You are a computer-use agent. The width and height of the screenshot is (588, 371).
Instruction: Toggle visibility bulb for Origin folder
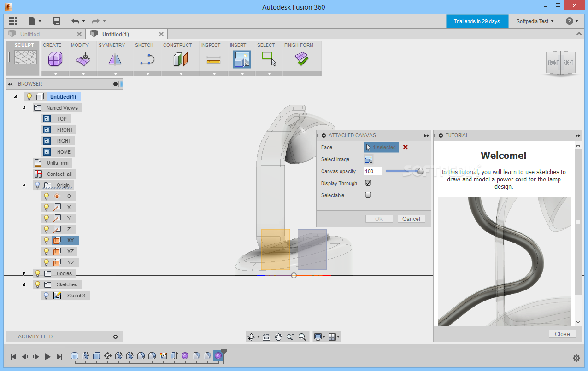click(x=37, y=185)
